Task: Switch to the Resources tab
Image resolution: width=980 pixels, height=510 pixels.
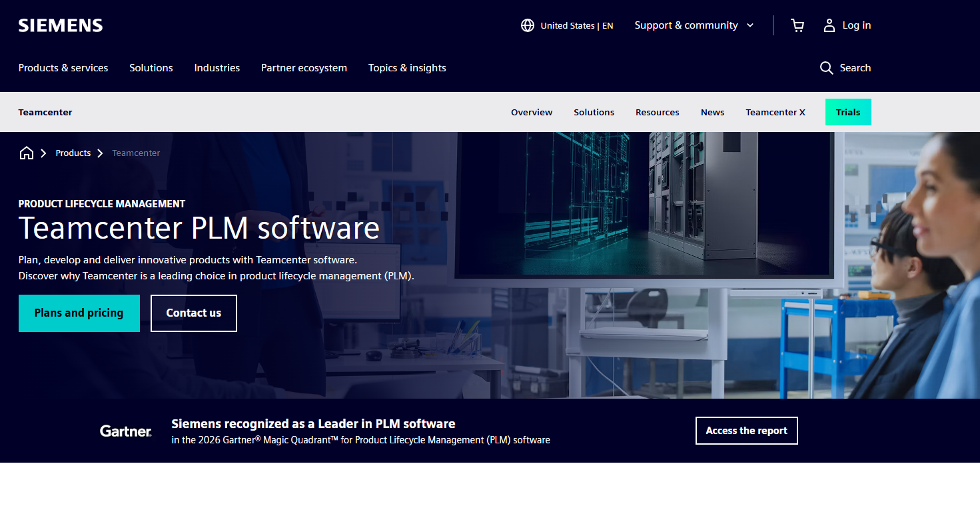Action: (x=658, y=112)
